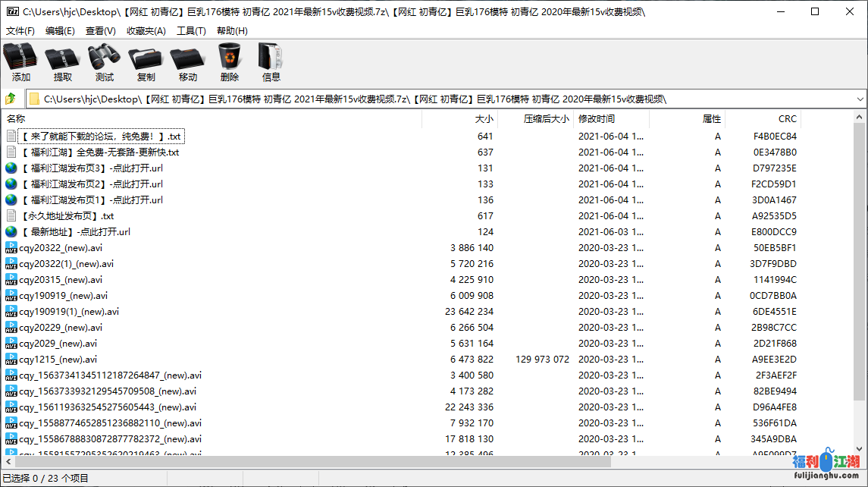Click the 提取 (Extract) toolbar icon

click(x=63, y=62)
